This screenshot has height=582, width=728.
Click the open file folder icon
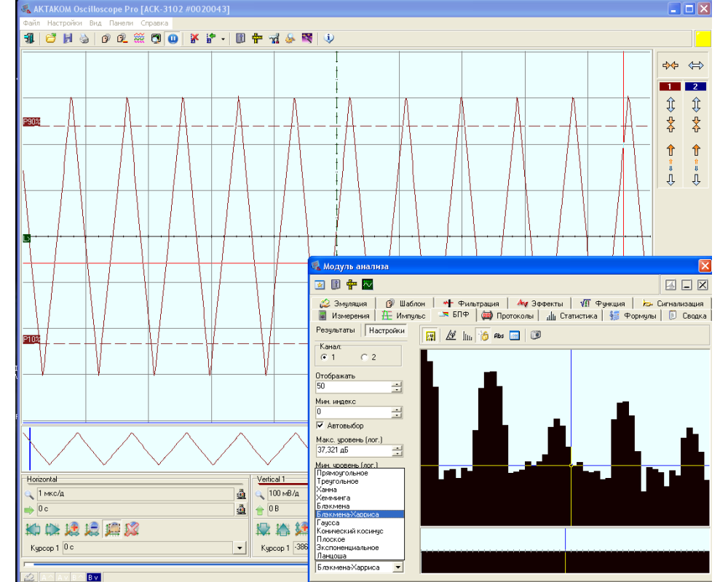pyautogui.click(x=51, y=39)
